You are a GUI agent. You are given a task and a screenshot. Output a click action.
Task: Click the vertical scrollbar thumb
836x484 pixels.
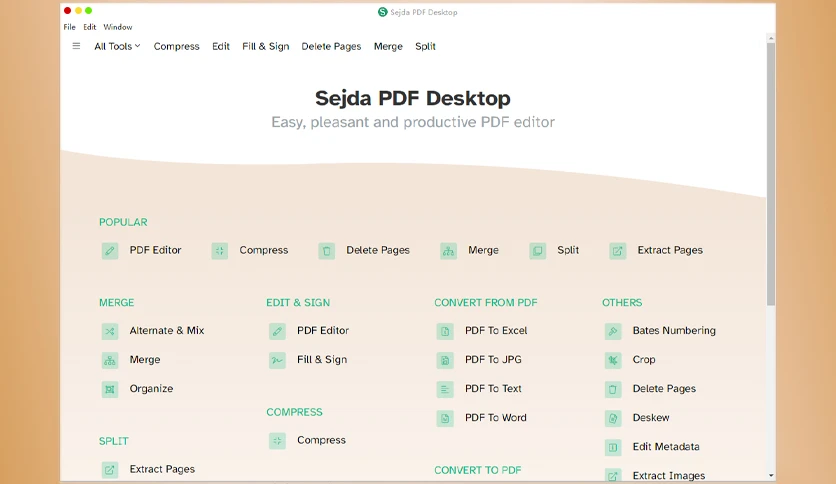click(771, 174)
